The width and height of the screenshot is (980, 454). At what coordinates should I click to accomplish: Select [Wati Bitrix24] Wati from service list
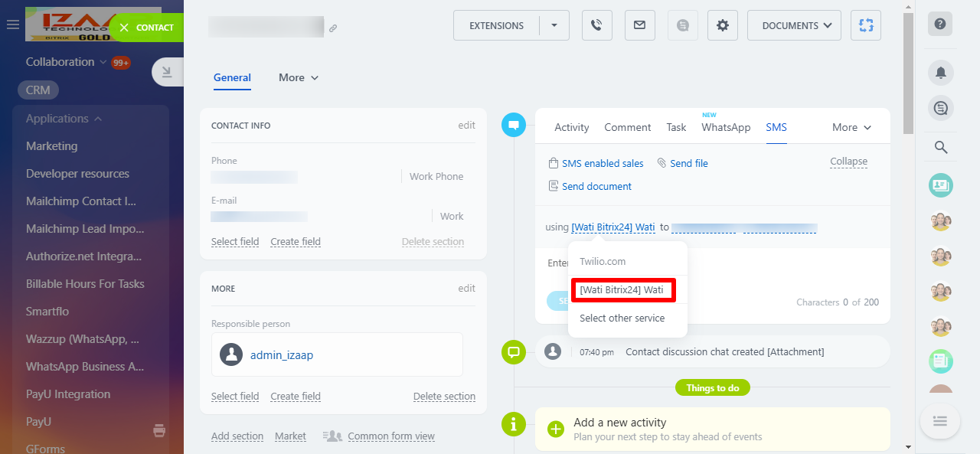click(622, 290)
